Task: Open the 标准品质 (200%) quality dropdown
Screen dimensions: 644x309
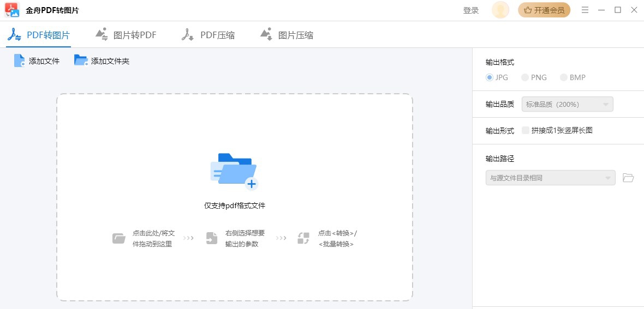Action: click(x=567, y=104)
